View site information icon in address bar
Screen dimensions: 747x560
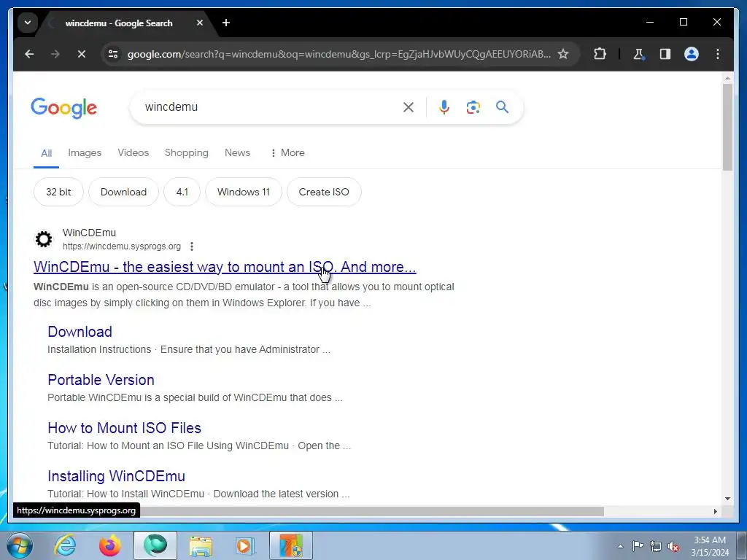(113, 54)
